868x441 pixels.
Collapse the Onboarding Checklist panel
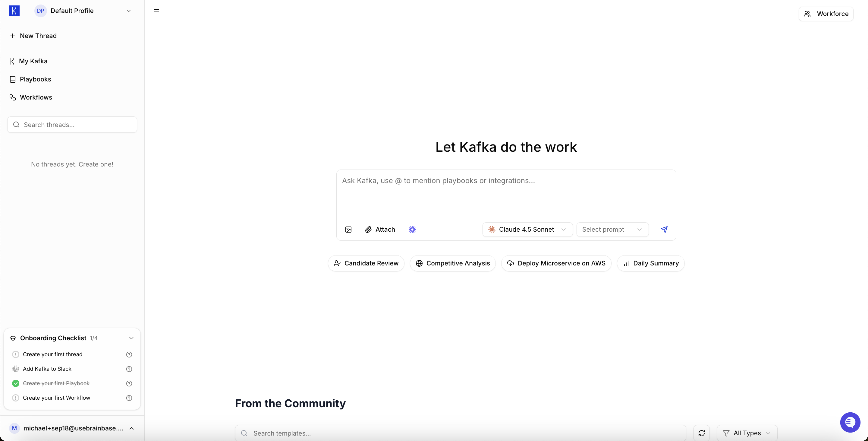pyautogui.click(x=131, y=338)
